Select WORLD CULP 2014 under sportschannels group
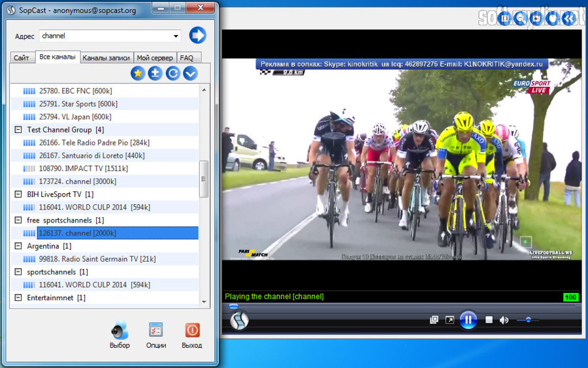 coord(105,285)
